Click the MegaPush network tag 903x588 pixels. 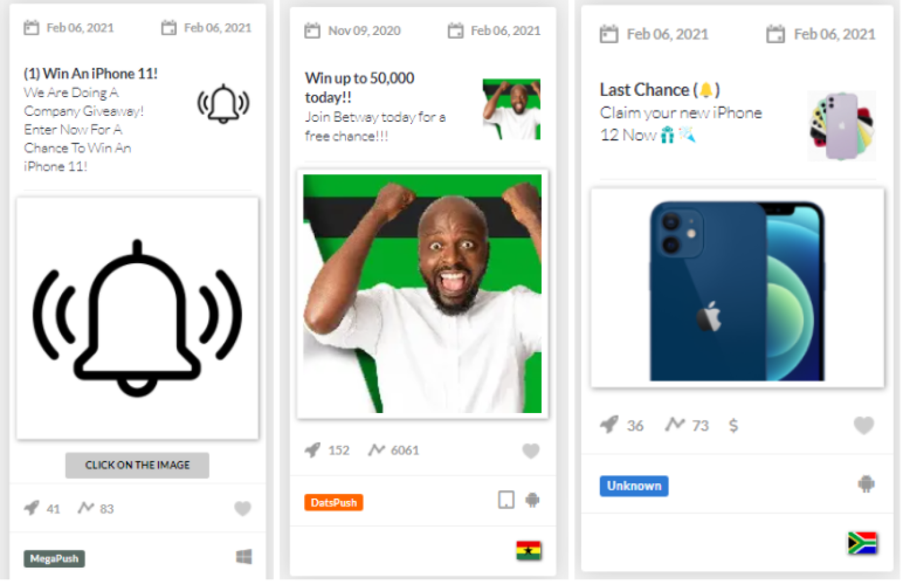(x=54, y=559)
